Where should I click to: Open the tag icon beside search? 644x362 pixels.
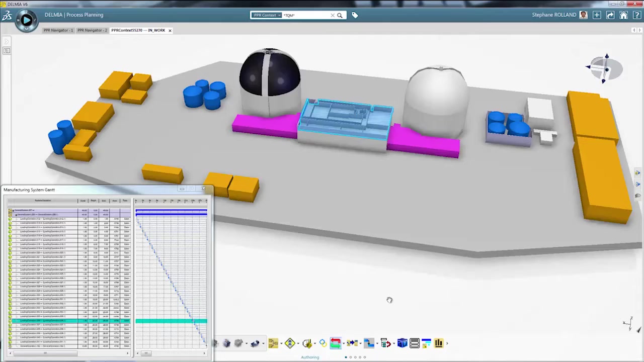(355, 15)
